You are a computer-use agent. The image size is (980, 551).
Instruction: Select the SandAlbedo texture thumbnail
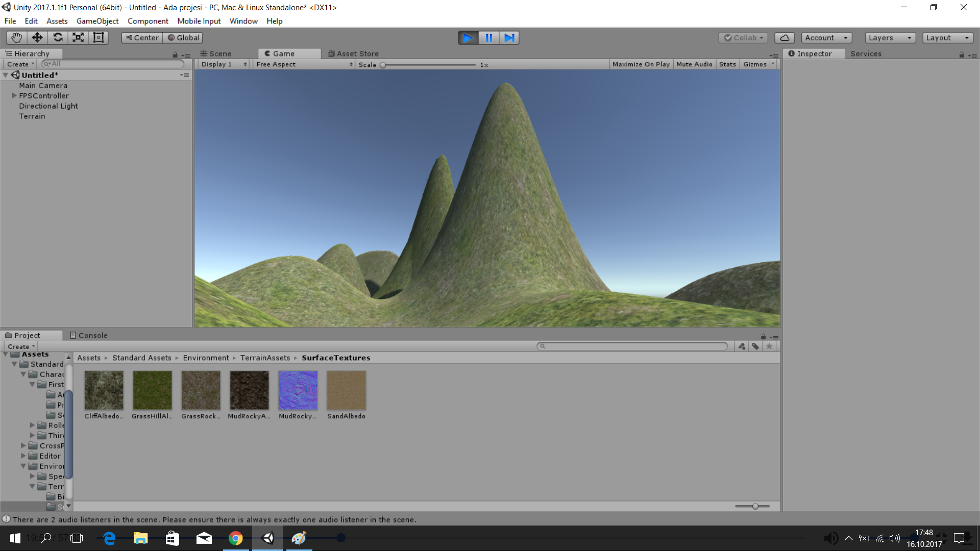346,390
